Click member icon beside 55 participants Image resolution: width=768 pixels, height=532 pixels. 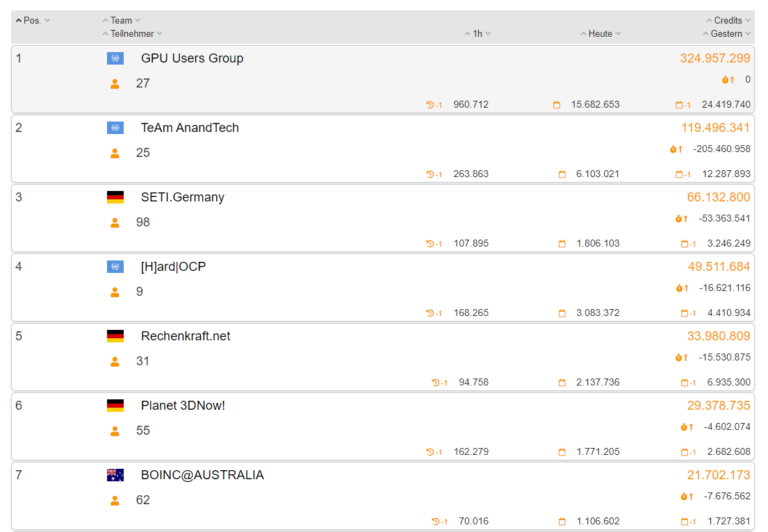(x=115, y=431)
